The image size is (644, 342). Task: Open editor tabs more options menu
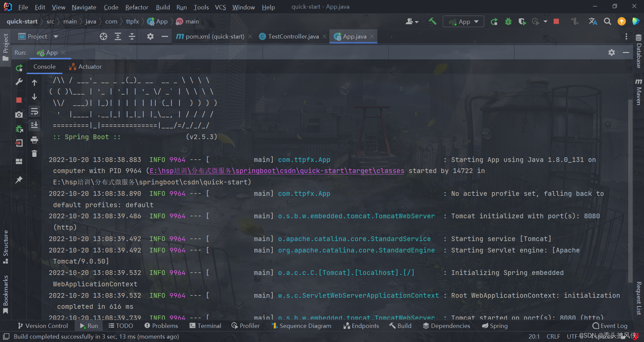(626, 37)
